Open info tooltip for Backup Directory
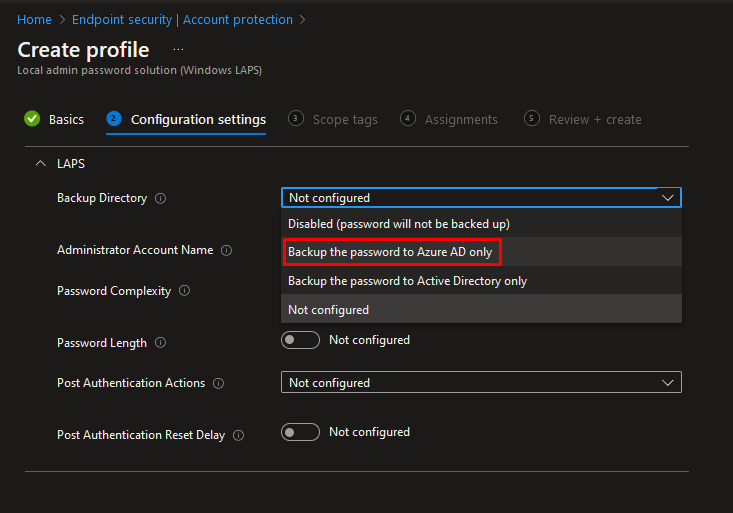 (160, 198)
